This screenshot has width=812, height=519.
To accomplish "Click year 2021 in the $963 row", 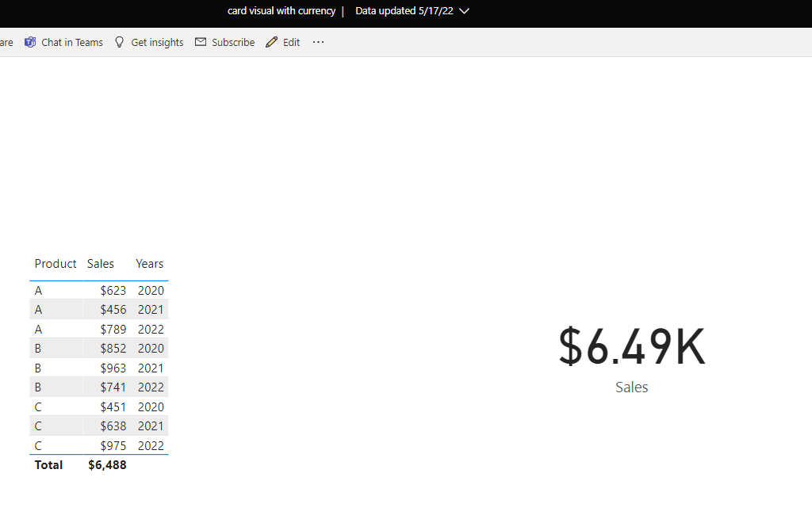I will point(151,368).
